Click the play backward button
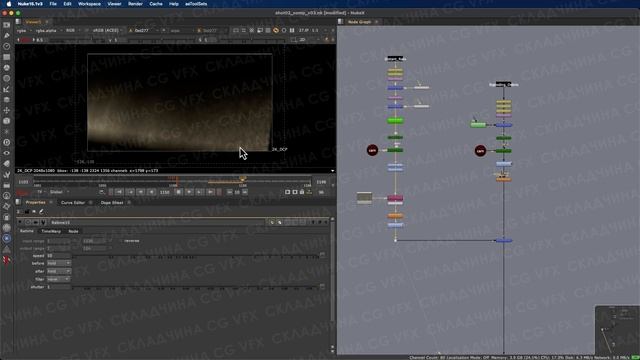640x360 pixels. click(x=151, y=192)
